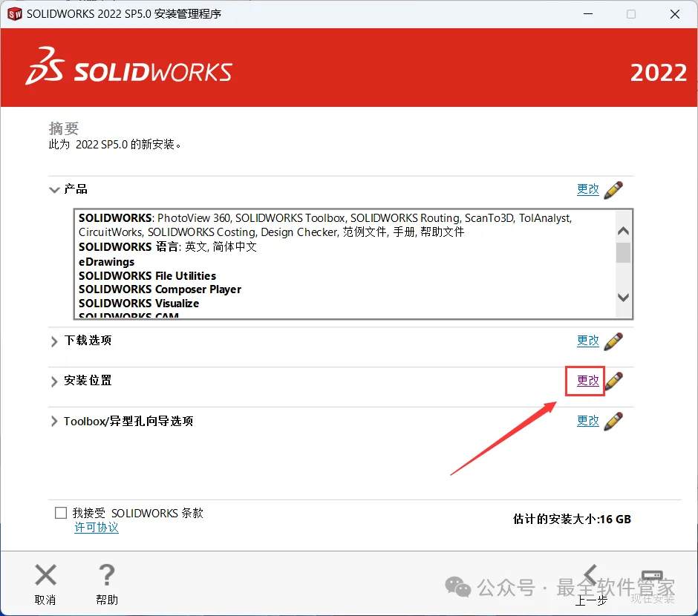The width and height of the screenshot is (698, 616).
Task: Click the pencil icon beside 产品 更改
Action: coord(613,190)
